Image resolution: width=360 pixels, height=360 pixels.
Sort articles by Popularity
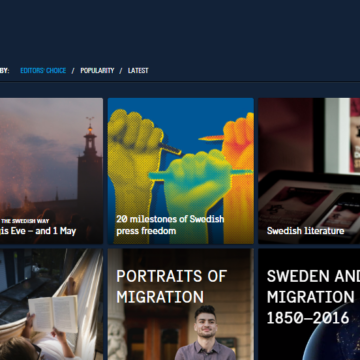coord(97,71)
